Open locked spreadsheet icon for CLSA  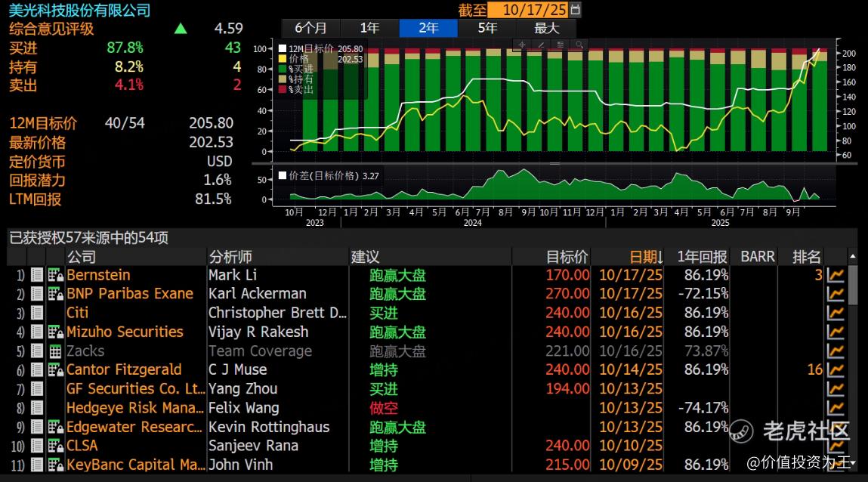click(x=55, y=446)
